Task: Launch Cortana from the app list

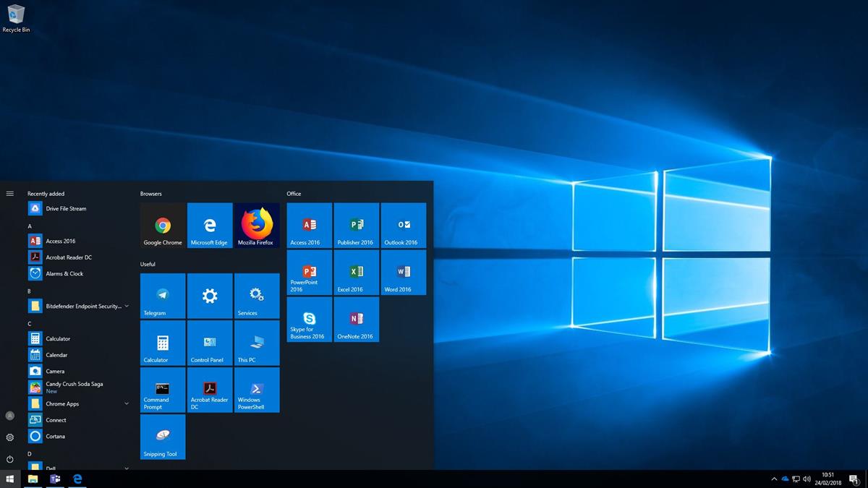Action: pyautogui.click(x=54, y=436)
